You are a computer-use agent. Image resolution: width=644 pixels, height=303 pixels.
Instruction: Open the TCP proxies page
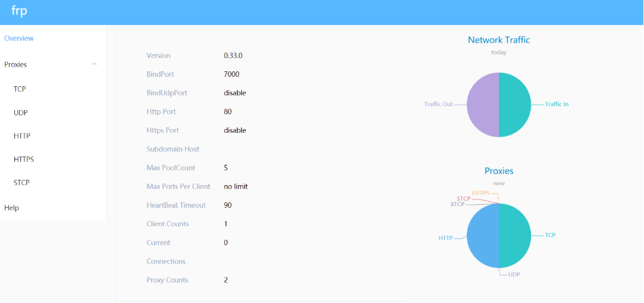click(x=20, y=89)
